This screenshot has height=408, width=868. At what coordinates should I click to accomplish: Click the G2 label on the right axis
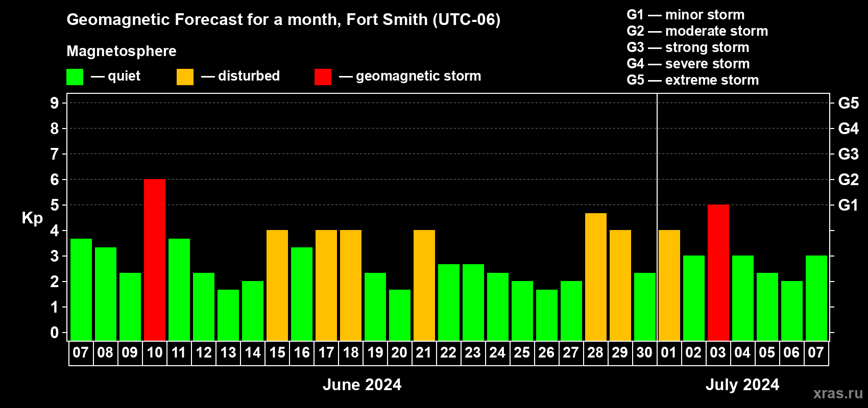[x=848, y=180]
